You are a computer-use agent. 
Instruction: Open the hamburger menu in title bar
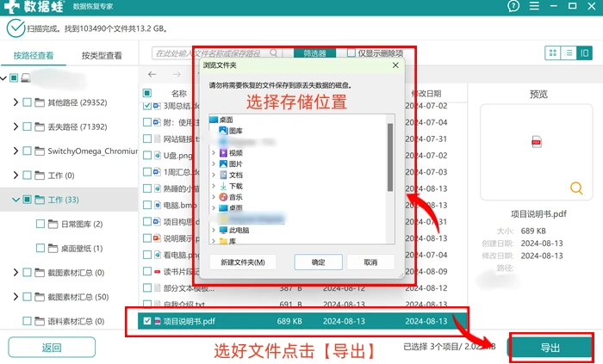point(534,6)
